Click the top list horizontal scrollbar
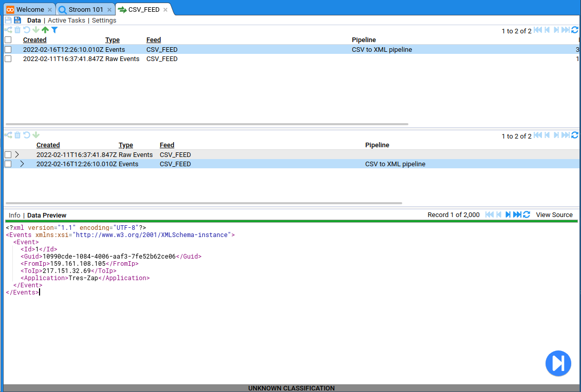This screenshot has width=581, height=392. tap(207, 124)
